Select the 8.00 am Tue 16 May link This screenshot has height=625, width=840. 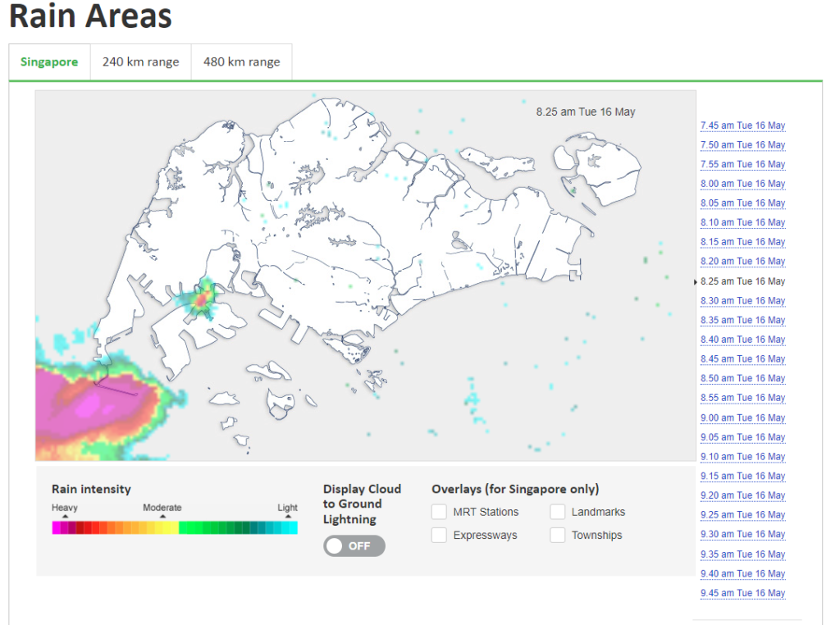(742, 184)
